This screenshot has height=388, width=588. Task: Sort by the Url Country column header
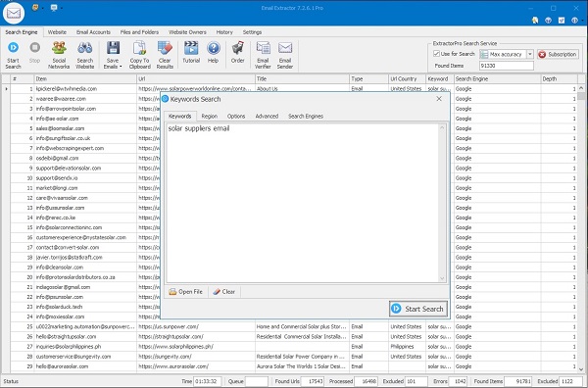pos(408,78)
